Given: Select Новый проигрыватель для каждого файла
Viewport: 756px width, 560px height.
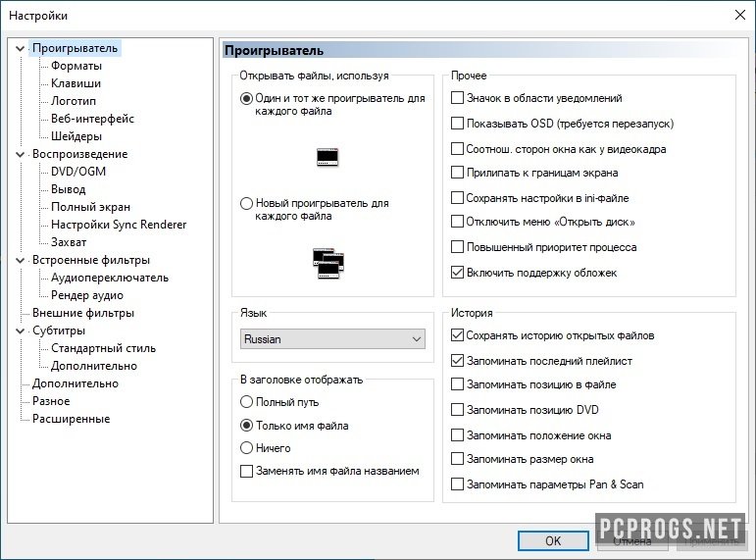Looking at the screenshot, I should point(246,204).
